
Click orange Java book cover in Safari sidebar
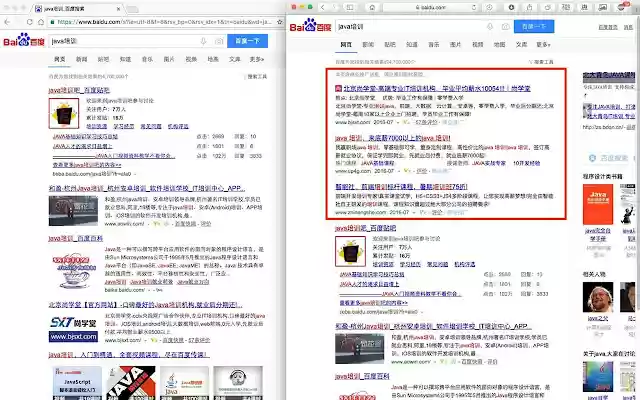pyautogui.click(x=598, y=204)
